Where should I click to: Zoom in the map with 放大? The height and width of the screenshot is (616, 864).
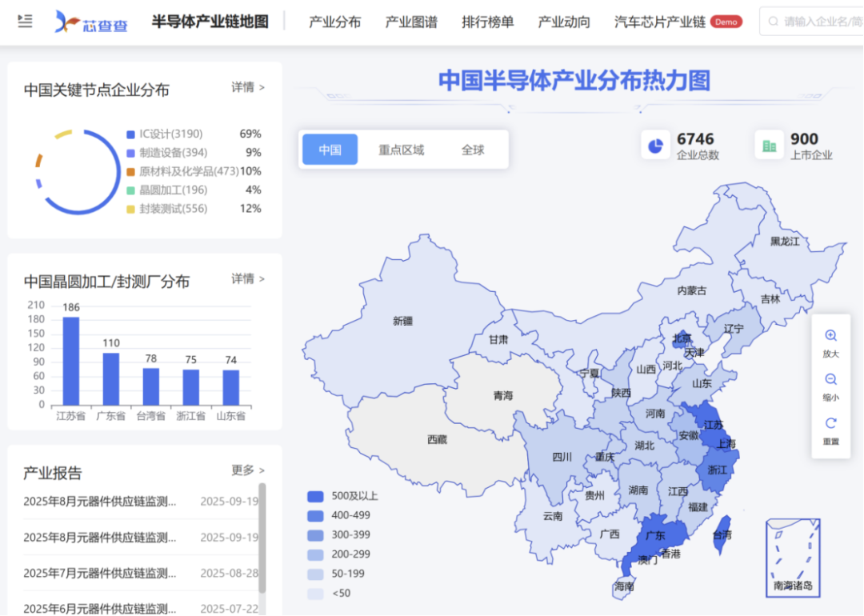831,343
